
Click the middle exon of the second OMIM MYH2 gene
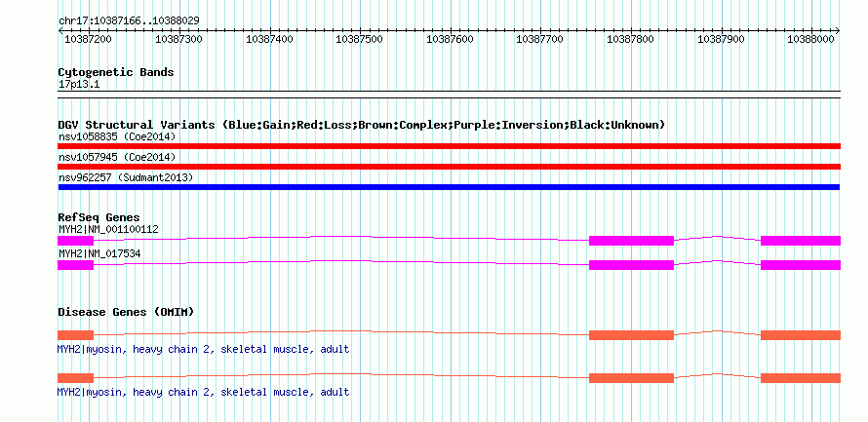[x=632, y=378]
